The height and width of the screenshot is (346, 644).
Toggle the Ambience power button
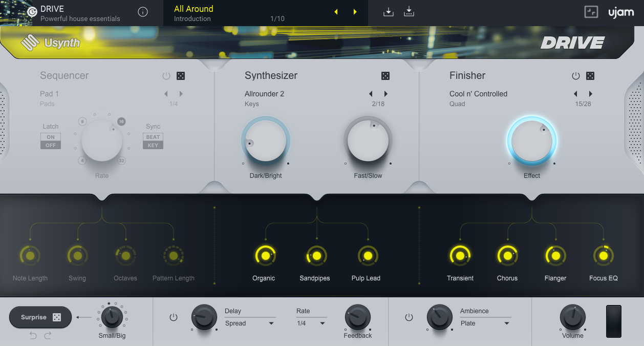click(409, 318)
